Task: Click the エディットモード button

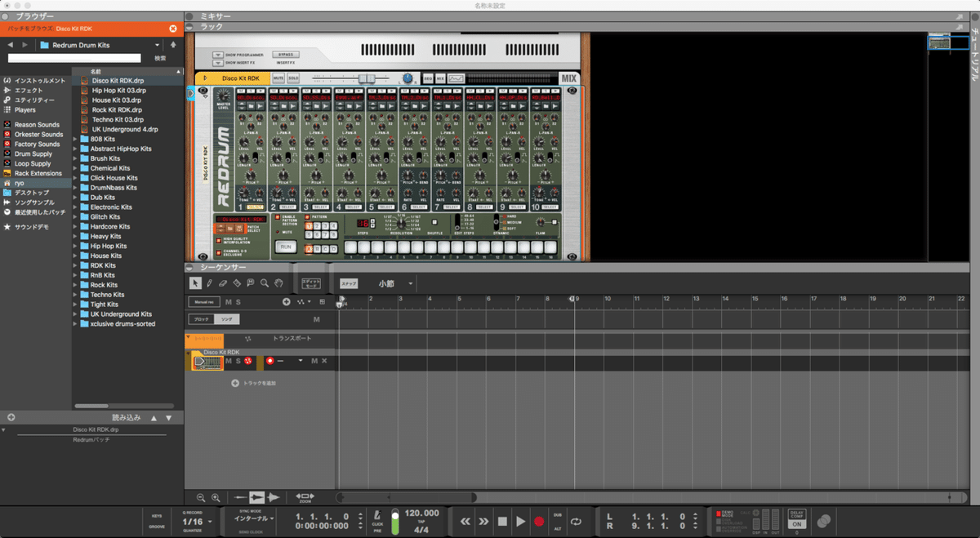Action: [x=311, y=284]
